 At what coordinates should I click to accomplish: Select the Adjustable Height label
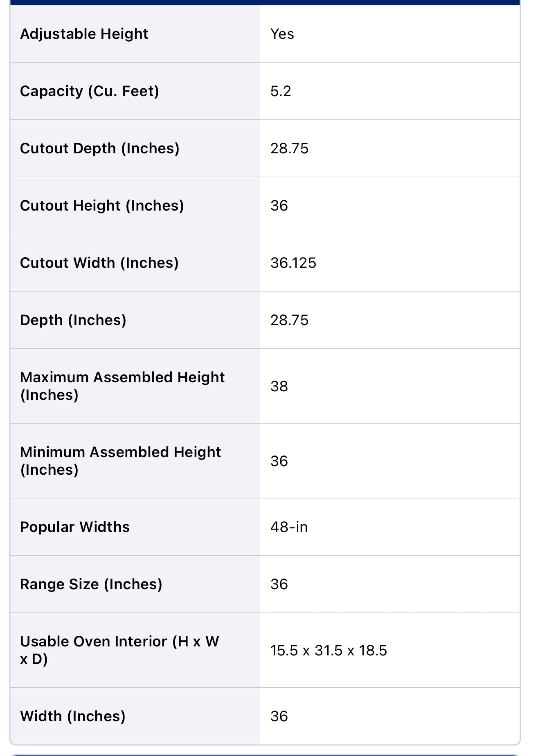point(84,34)
